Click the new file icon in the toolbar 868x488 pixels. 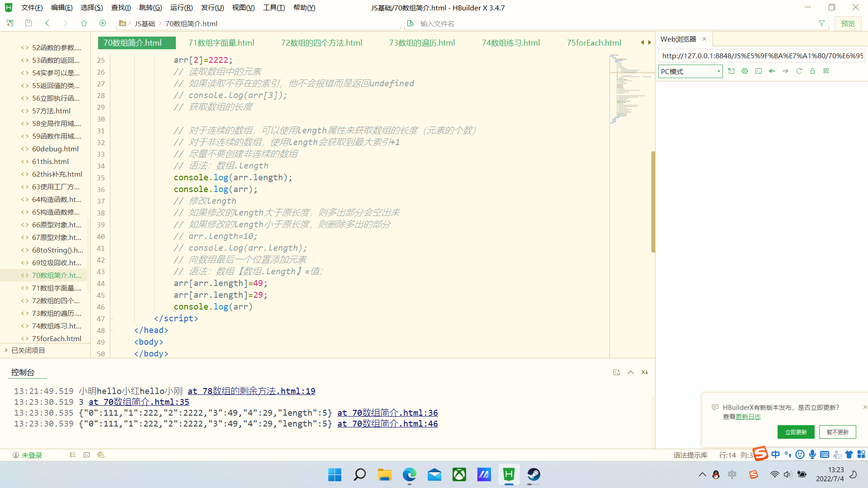[x=9, y=23]
